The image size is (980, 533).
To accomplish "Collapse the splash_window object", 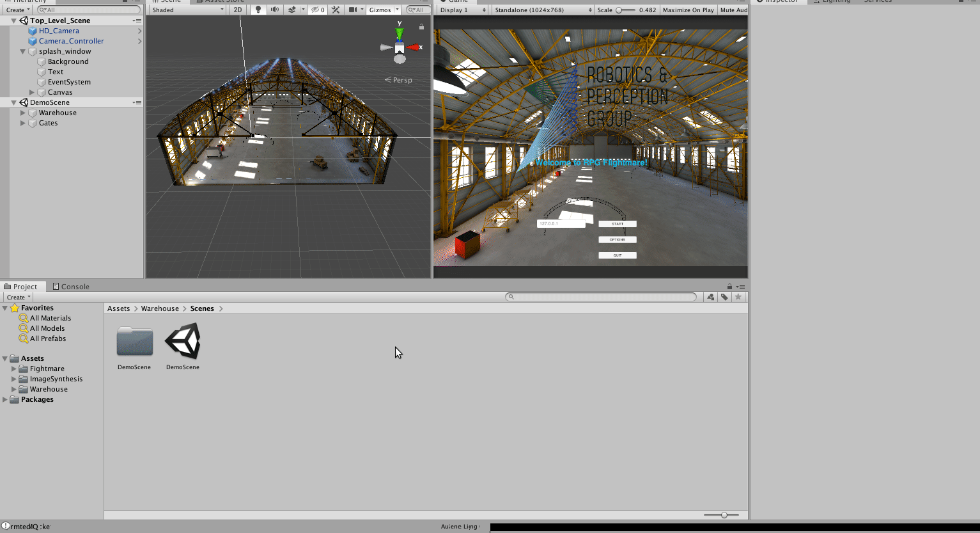I will tap(22, 51).
